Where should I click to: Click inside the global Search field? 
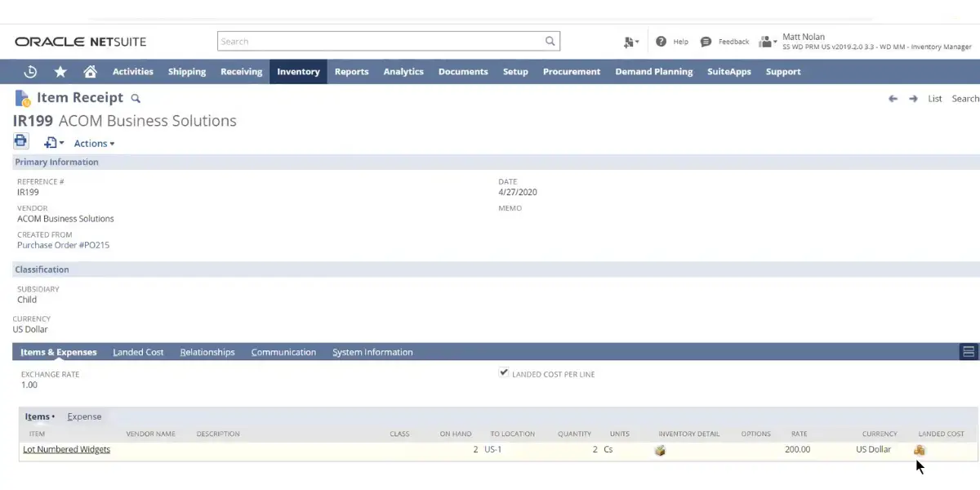pos(380,42)
